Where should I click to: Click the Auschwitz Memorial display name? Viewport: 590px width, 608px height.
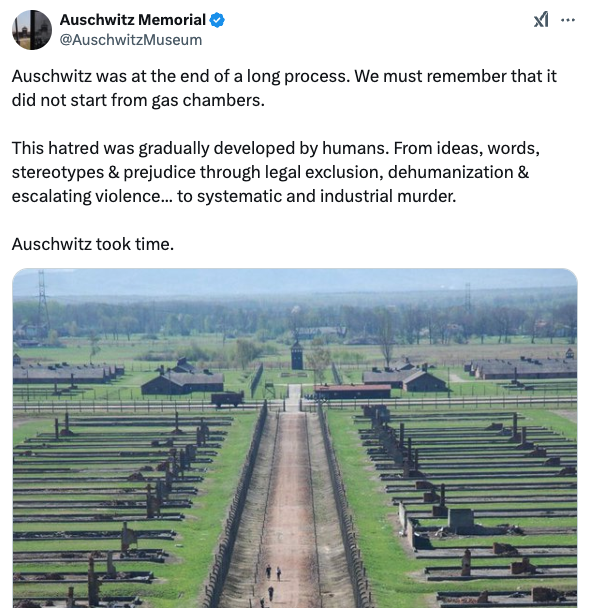(x=133, y=20)
